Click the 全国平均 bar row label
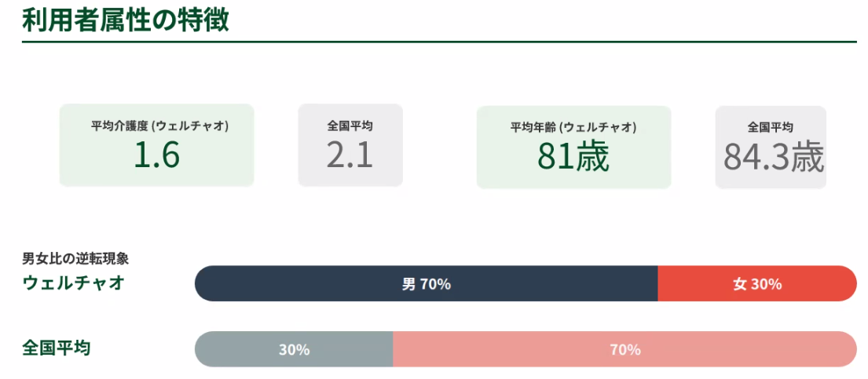Image resolution: width=868 pixels, height=379 pixels. tap(57, 348)
